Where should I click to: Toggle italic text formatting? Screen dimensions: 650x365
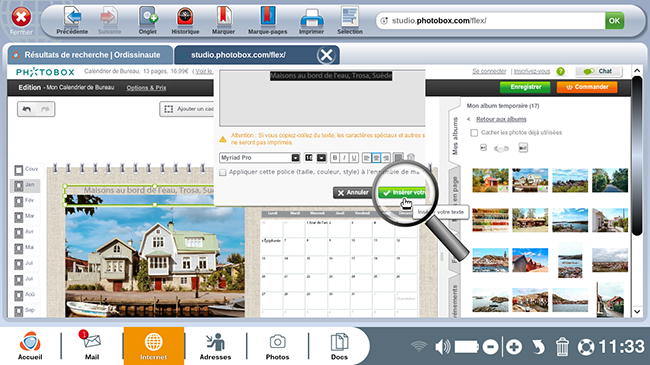pos(344,158)
